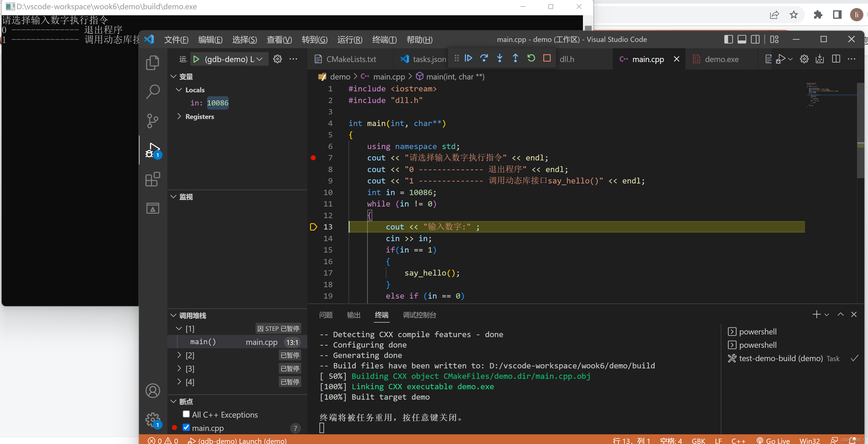Open debug view more actions ellipsis

[294, 59]
